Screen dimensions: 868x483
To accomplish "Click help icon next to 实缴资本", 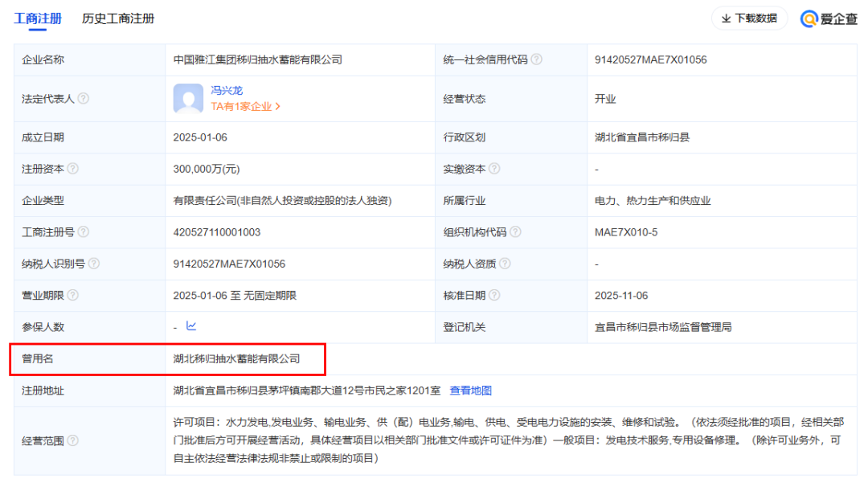I will (x=494, y=169).
